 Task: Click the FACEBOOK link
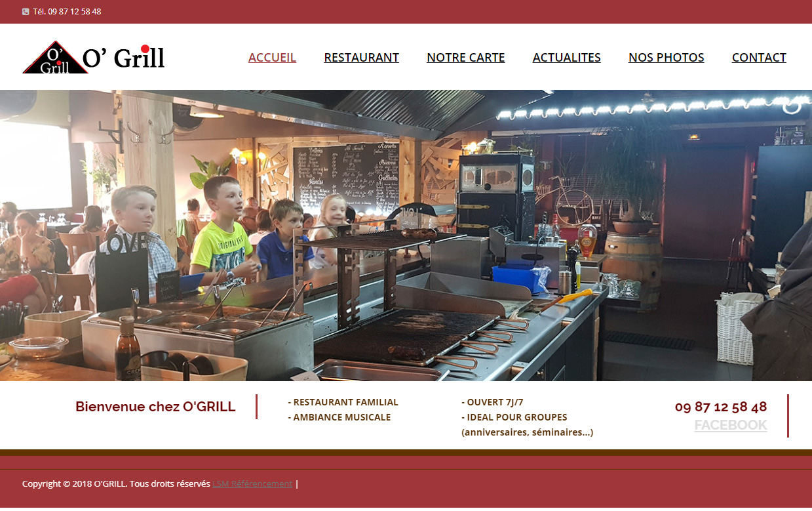tap(730, 425)
